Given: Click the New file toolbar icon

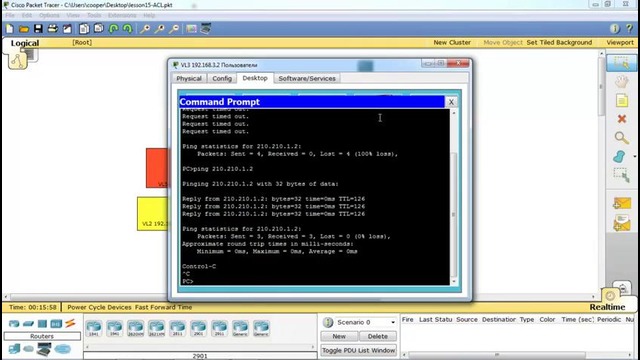Looking at the screenshot, I should tap(10, 29).
